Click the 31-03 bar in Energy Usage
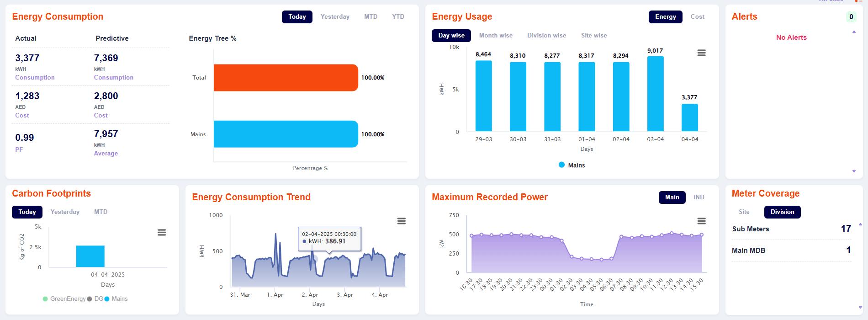The image size is (868, 320). click(x=552, y=97)
